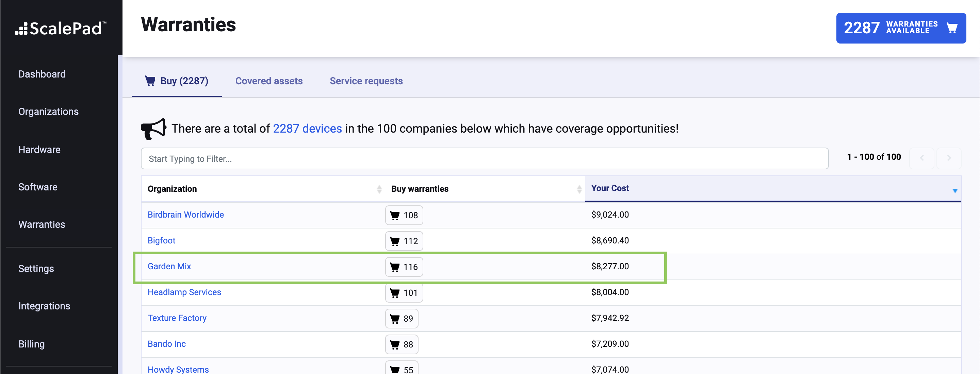Screen dimensions: 980x374
Task: Open Hardware in the sidebar
Action: (x=39, y=149)
